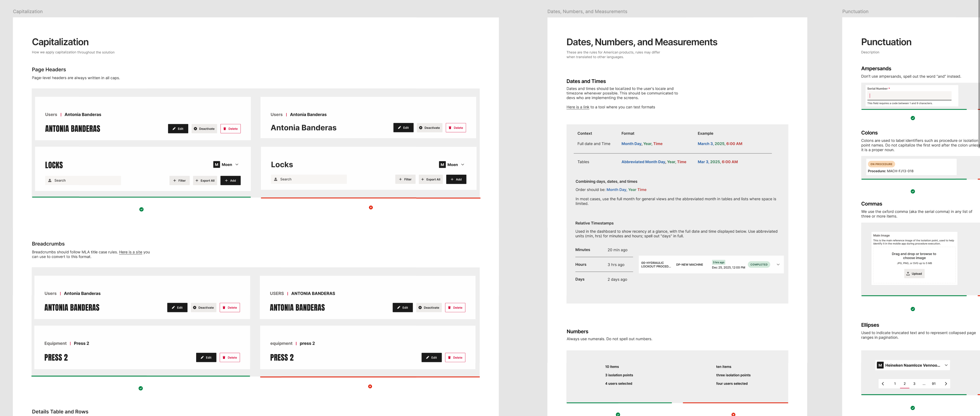The image size is (980, 416).
Task: Select the 'Punctuation' frame label at top
Action: (x=855, y=11)
